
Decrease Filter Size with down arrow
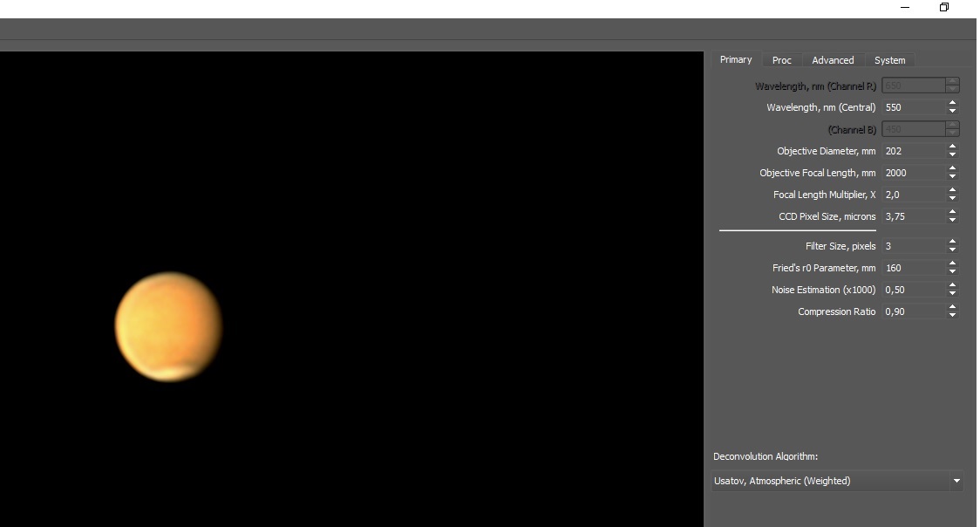click(x=952, y=250)
